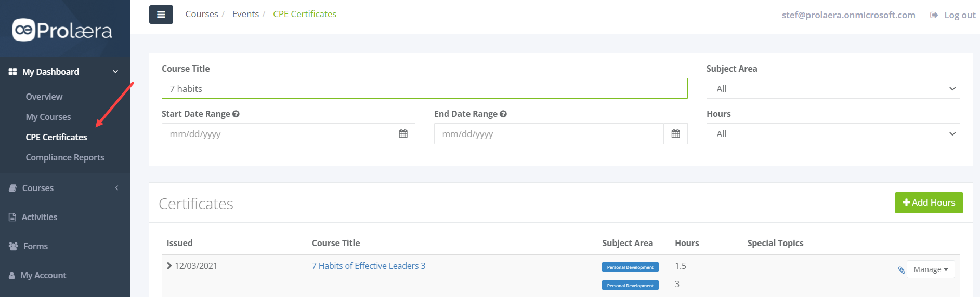The height and width of the screenshot is (297, 980).
Task: Expand the 12/03/2021 certificate row chevron
Action: tap(169, 266)
